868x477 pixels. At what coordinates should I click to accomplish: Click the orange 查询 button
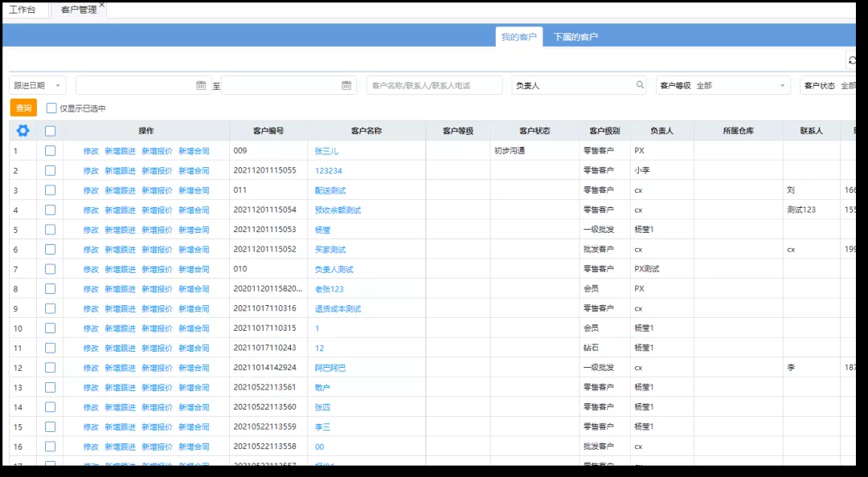coord(23,108)
